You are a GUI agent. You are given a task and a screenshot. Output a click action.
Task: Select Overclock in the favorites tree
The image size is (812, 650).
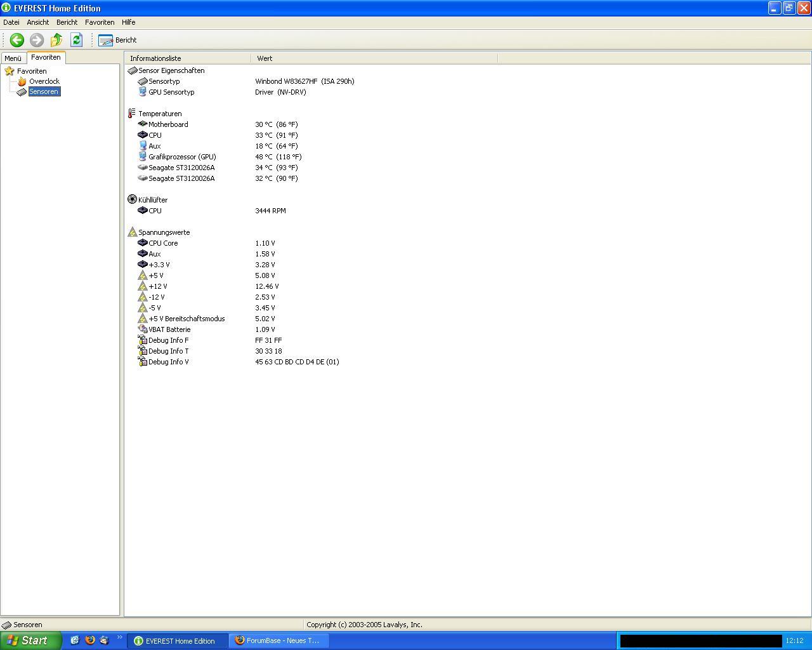[44, 81]
